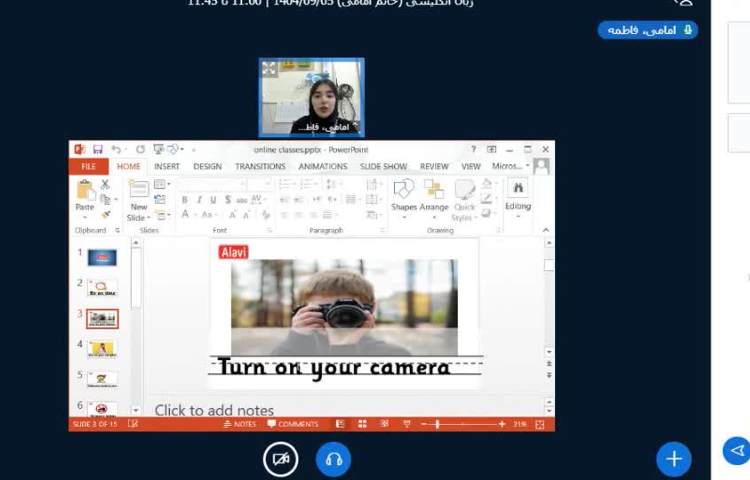This screenshot has width=750, height=480.
Task: Switch to the INSERT tab
Action: click(167, 167)
